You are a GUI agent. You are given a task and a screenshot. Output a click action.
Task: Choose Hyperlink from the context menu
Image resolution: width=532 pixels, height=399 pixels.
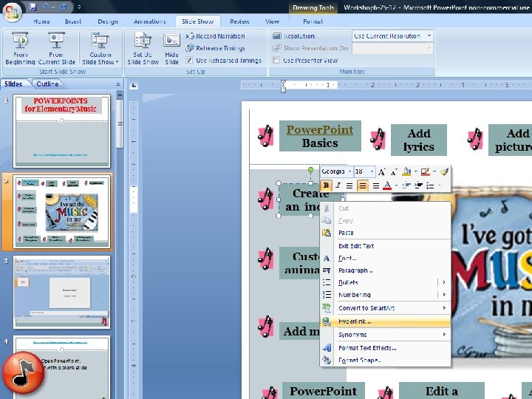pyautogui.click(x=385, y=321)
